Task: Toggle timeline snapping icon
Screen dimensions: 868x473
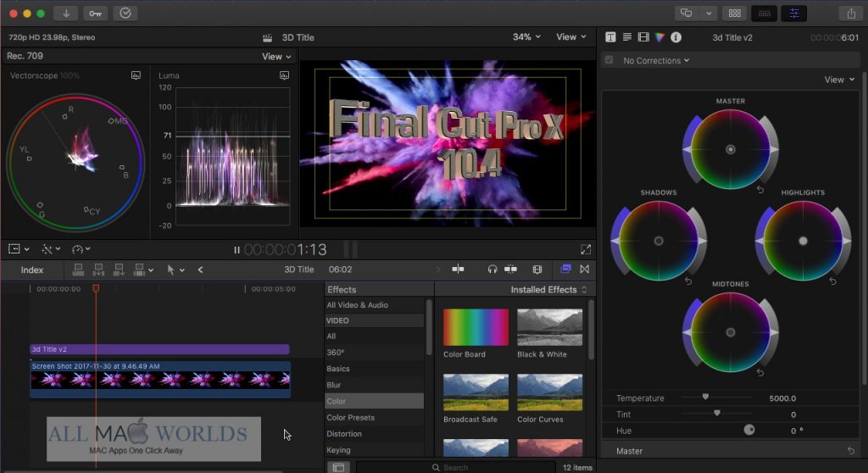Action: [x=510, y=270]
